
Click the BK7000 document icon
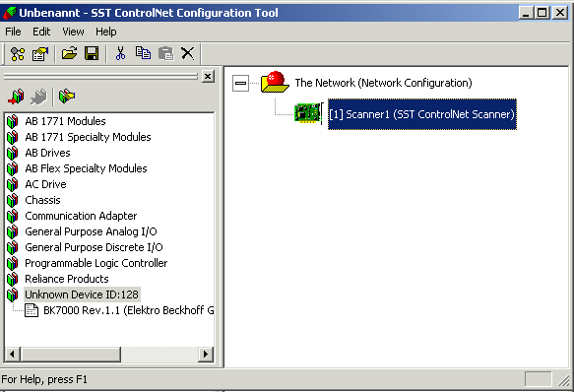tap(32, 310)
